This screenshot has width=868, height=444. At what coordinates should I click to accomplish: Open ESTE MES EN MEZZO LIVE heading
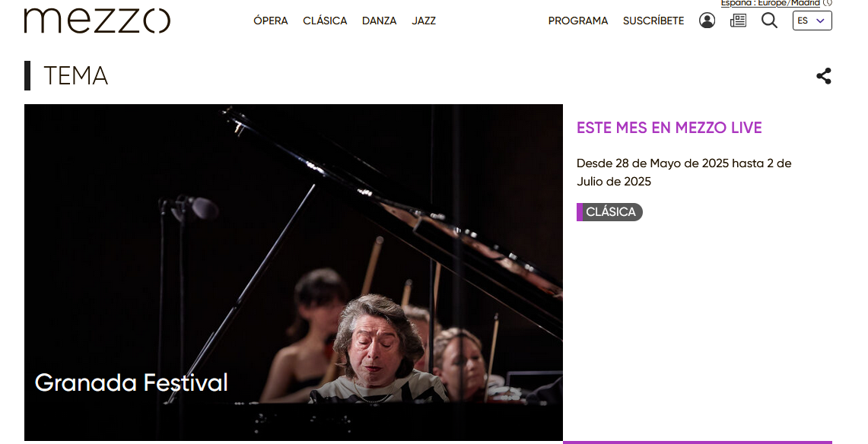tap(669, 128)
